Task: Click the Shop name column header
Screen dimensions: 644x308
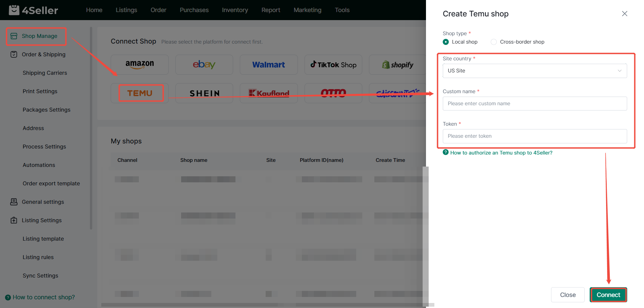Action: point(194,160)
